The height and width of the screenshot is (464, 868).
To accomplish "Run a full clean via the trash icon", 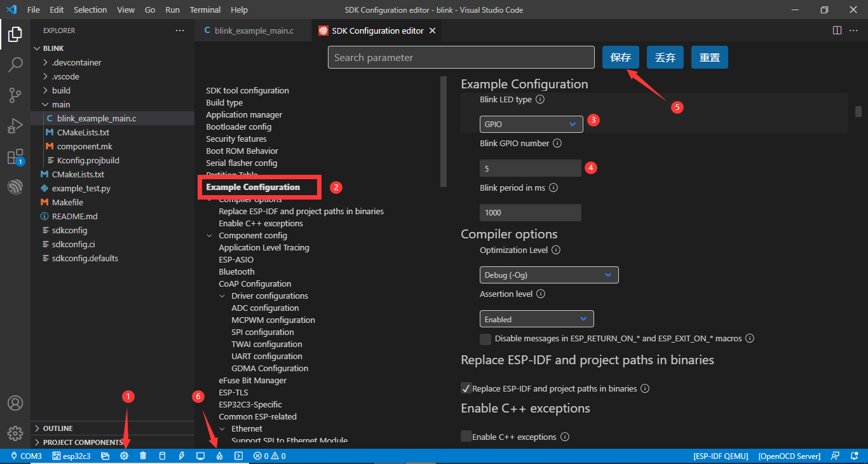I will tap(143, 455).
